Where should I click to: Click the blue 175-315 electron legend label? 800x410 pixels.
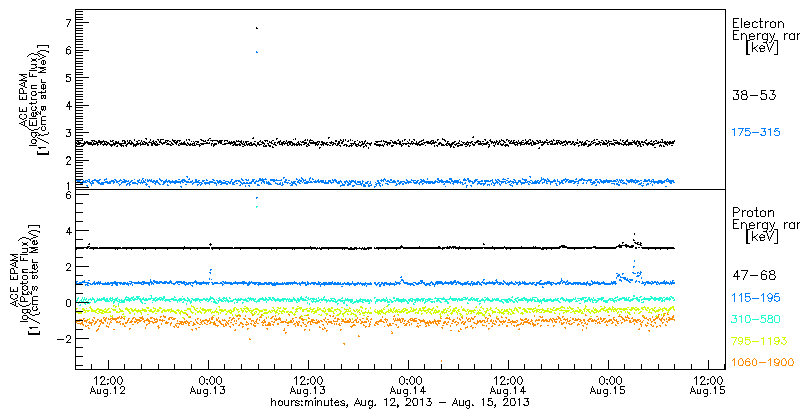click(x=756, y=133)
